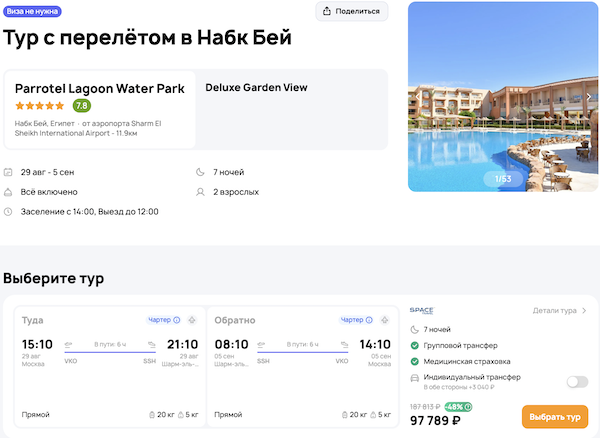The width and height of the screenshot is (600, 438).
Task: Click the Туда outbound flight card
Action: (109, 366)
